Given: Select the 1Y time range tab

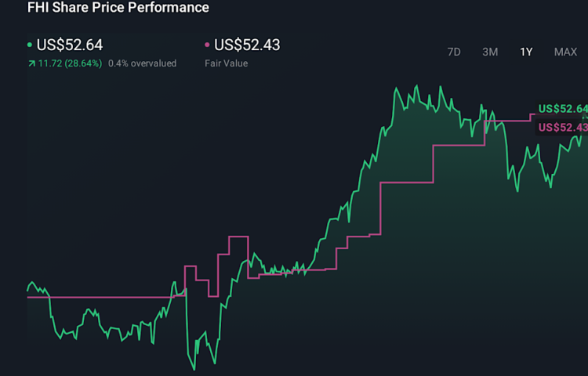Looking at the screenshot, I should (526, 52).
